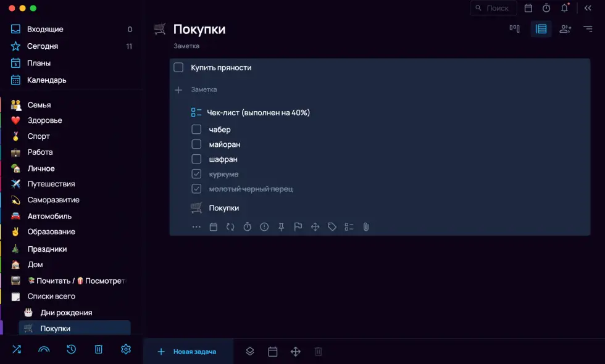Screen dimensions: 605x364
Task: Mark task Купить пряности as done
Action: click(178, 68)
